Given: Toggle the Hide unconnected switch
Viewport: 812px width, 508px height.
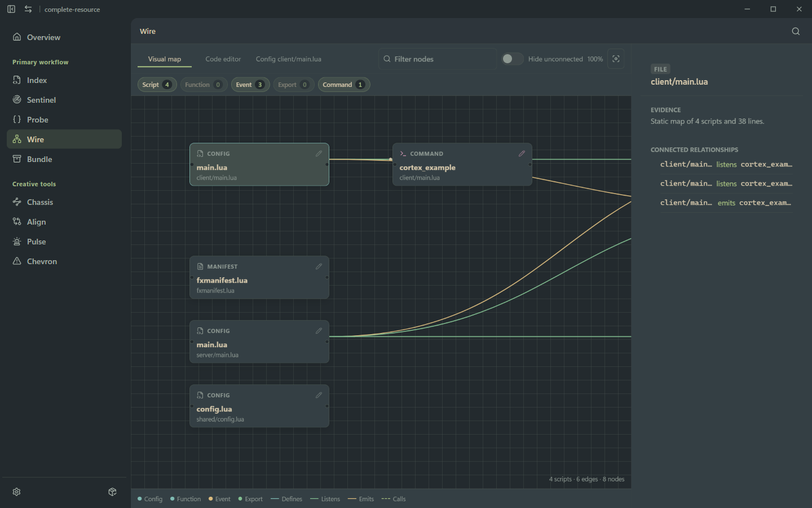Looking at the screenshot, I should click(513, 59).
